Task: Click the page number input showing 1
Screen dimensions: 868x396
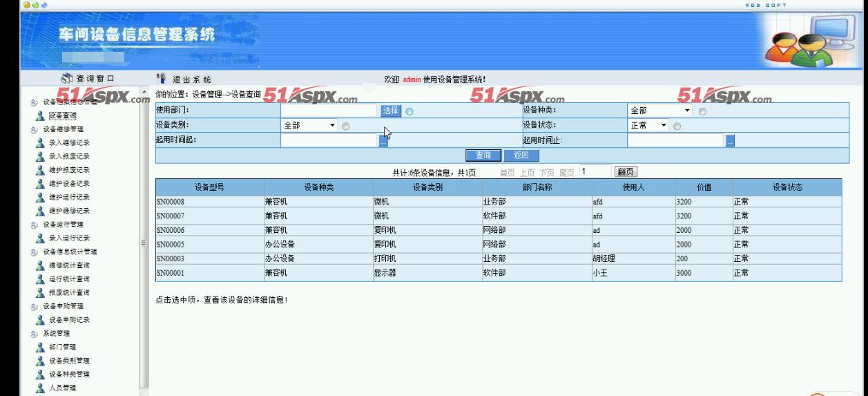Action: 595,171
